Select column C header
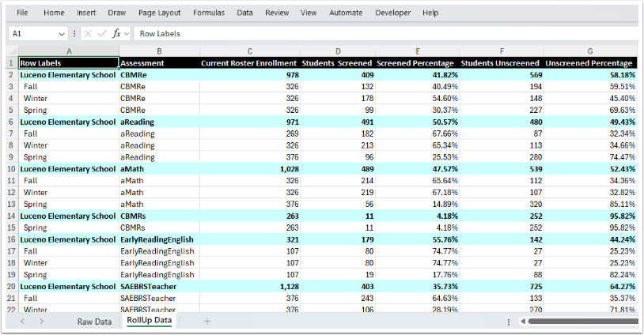Image resolution: width=644 pixels, height=335 pixels. pos(250,51)
